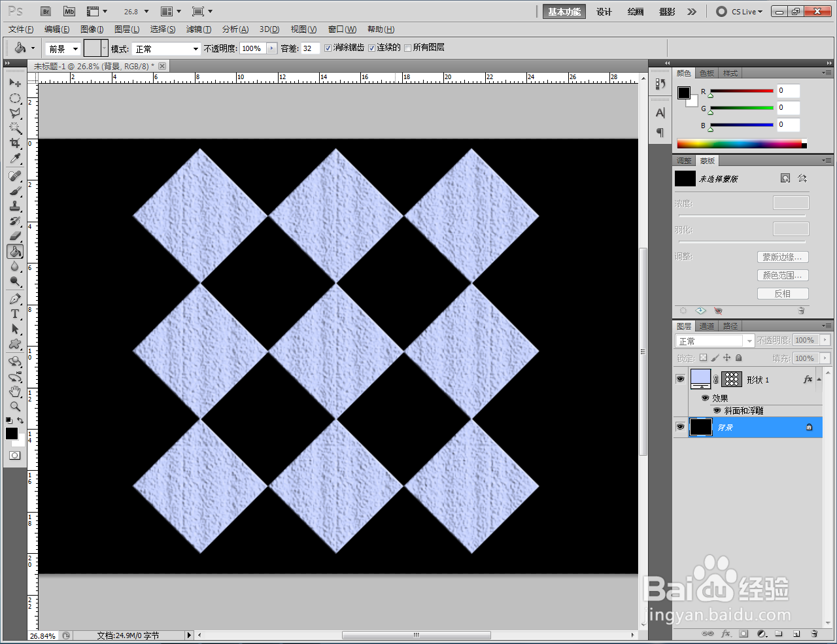Open the 图层(L) menu

[x=127, y=29]
